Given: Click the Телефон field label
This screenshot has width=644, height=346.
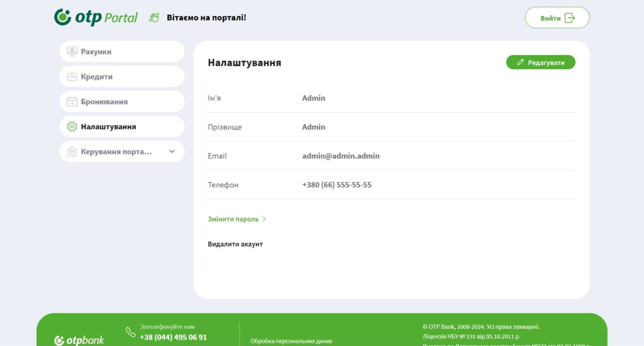Looking at the screenshot, I should click(223, 185).
